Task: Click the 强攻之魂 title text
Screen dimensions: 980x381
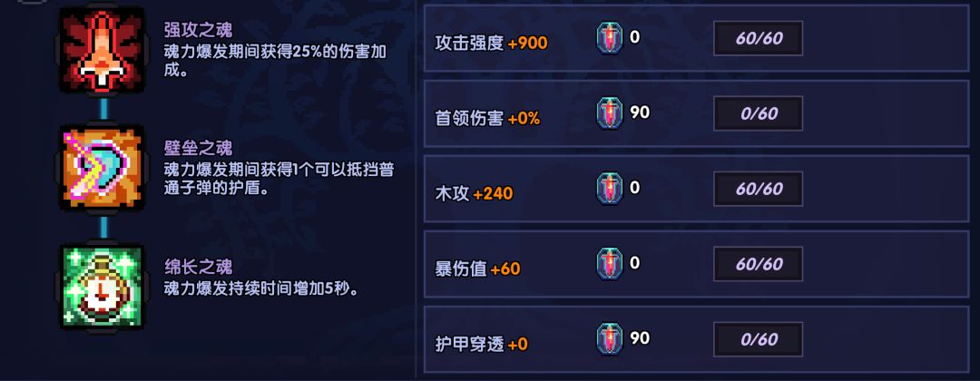Action: pos(185,31)
